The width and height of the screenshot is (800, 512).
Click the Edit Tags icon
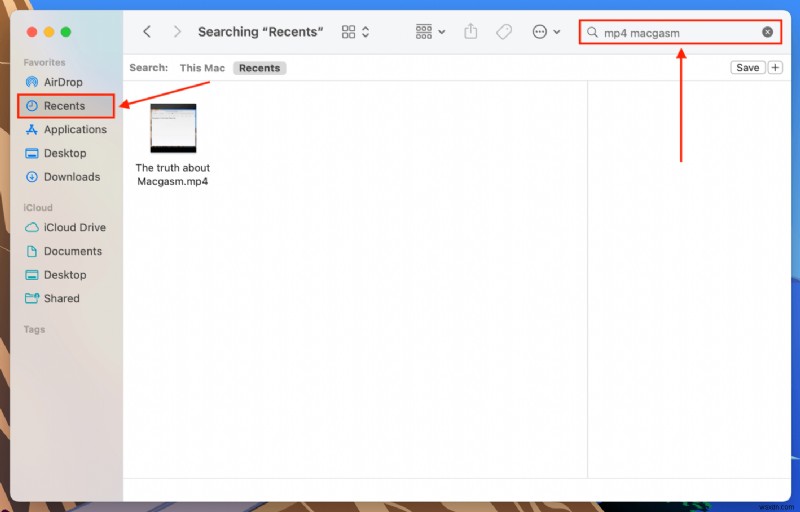[x=504, y=32]
